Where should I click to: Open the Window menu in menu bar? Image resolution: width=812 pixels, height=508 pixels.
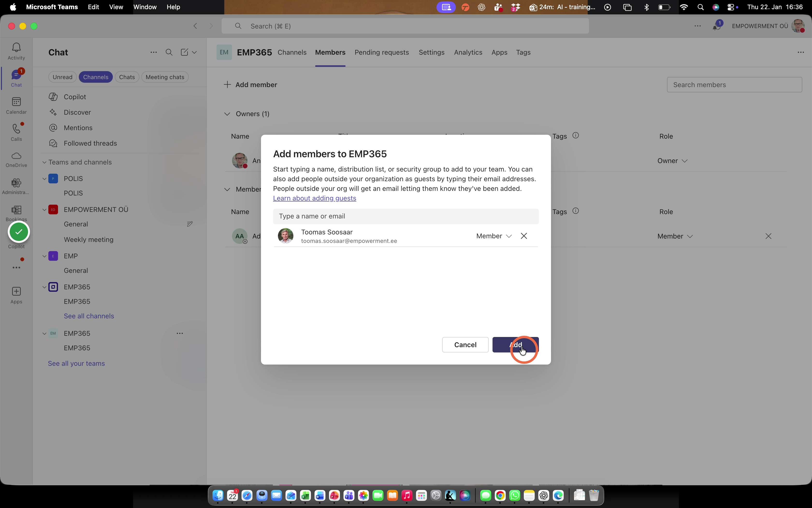click(145, 7)
